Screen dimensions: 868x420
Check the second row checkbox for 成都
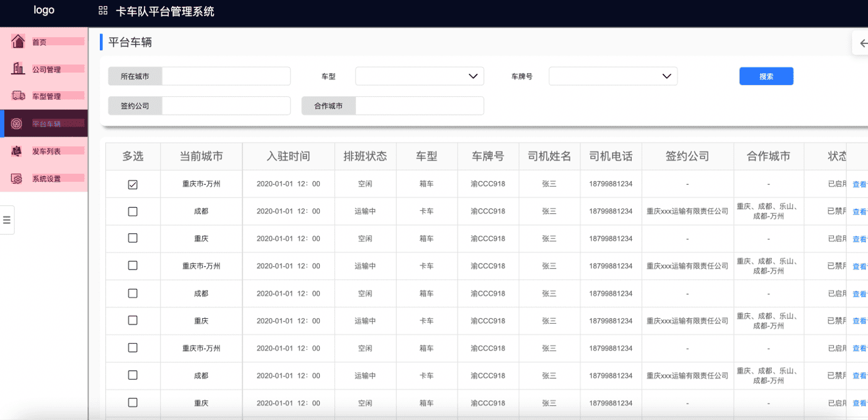coord(133,212)
